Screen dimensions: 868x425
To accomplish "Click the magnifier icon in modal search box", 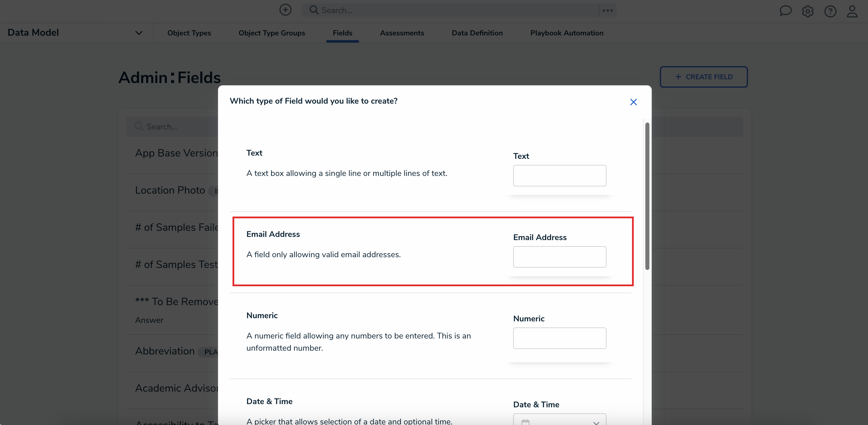I will click(x=139, y=127).
